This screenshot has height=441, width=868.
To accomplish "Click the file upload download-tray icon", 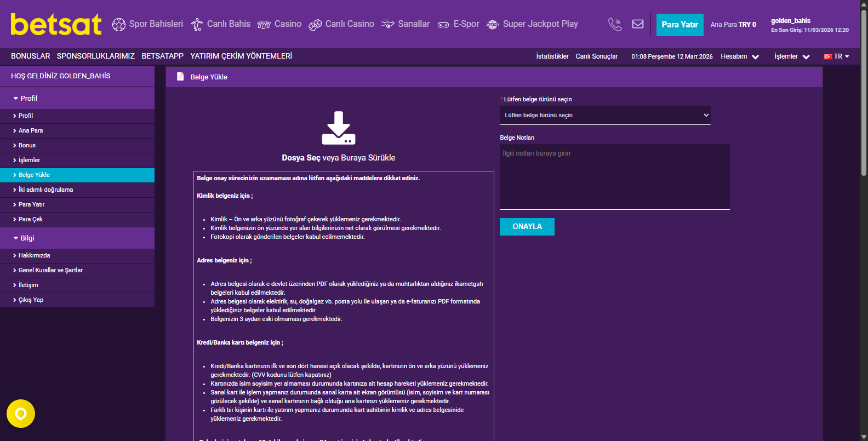I will [x=338, y=128].
